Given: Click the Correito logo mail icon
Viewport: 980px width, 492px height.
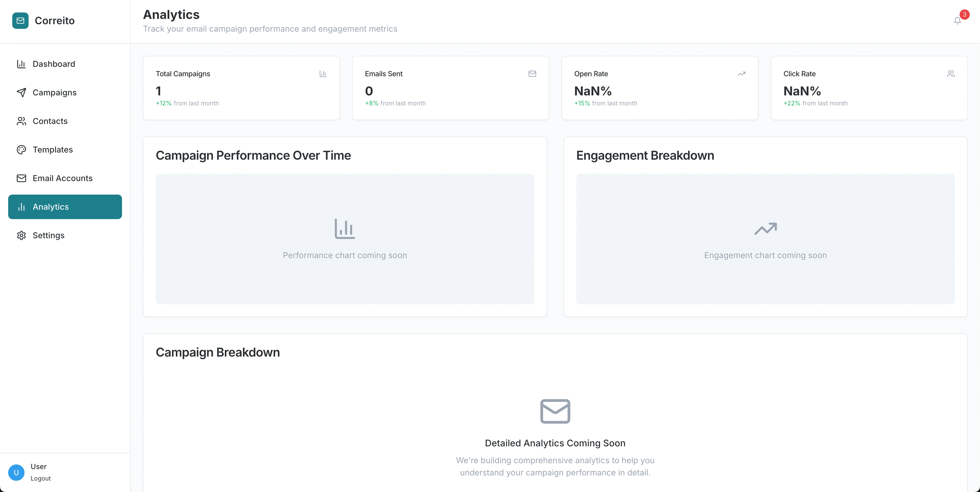Looking at the screenshot, I should tap(20, 20).
